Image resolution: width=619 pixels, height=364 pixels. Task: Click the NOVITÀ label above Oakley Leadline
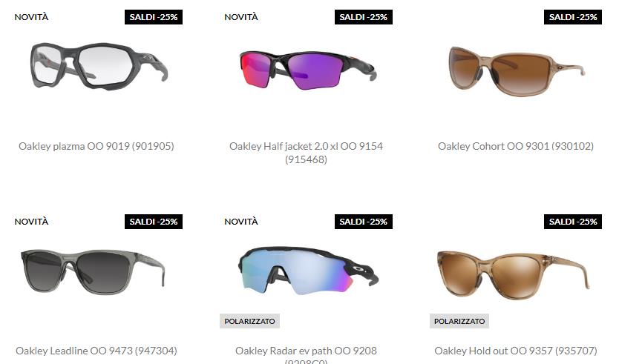tap(32, 222)
